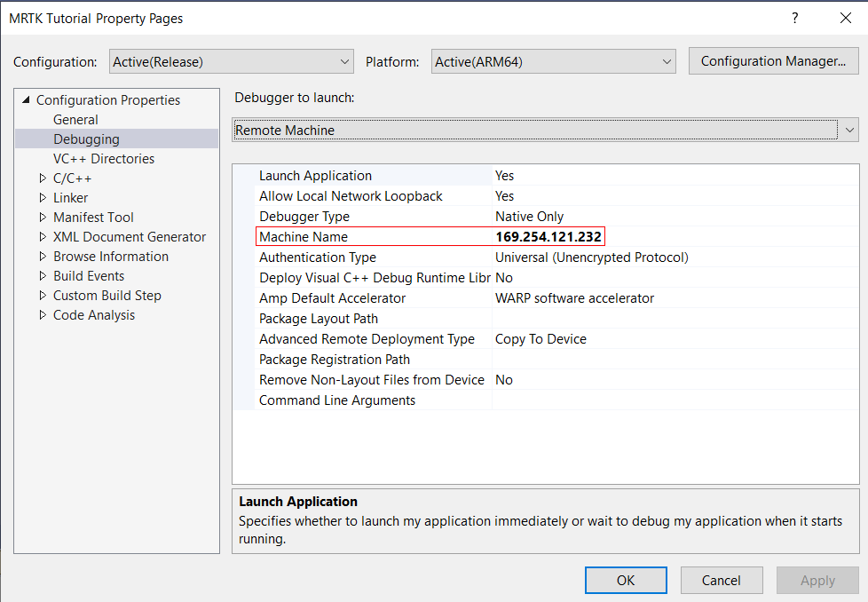Image resolution: width=868 pixels, height=602 pixels.
Task: Click the OK button
Action: point(626,580)
